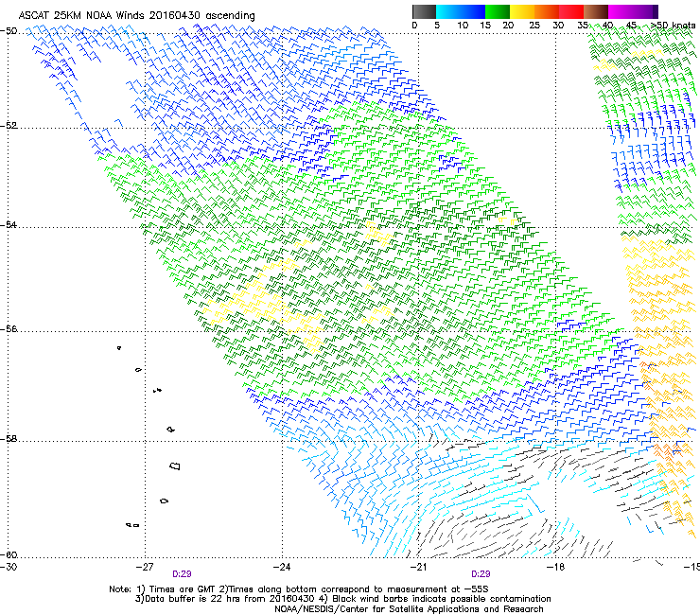Click the latitude label -56
This screenshot has height=615, width=700.
point(9,328)
